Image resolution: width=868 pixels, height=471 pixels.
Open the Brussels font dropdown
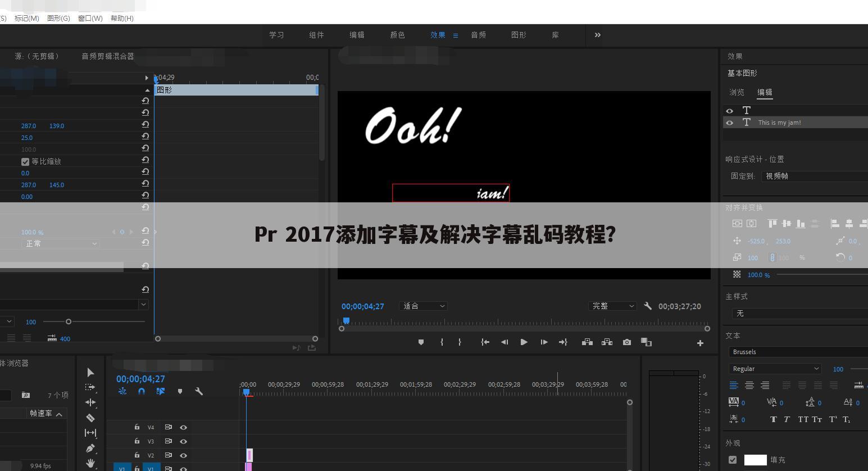[x=798, y=352]
